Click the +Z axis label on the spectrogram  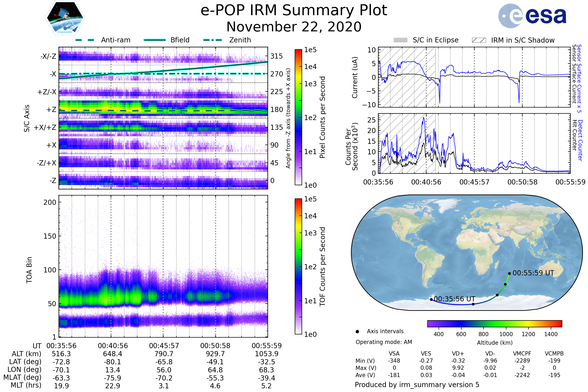[x=51, y=110]
